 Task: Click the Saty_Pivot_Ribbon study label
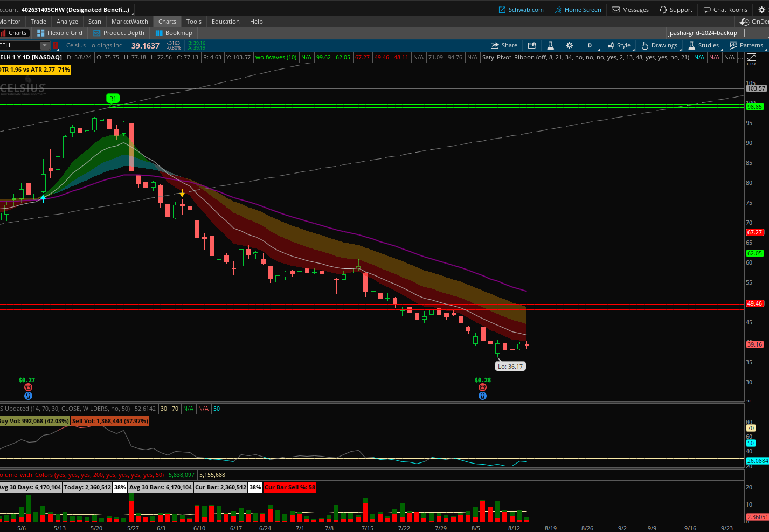coord(586,57)
